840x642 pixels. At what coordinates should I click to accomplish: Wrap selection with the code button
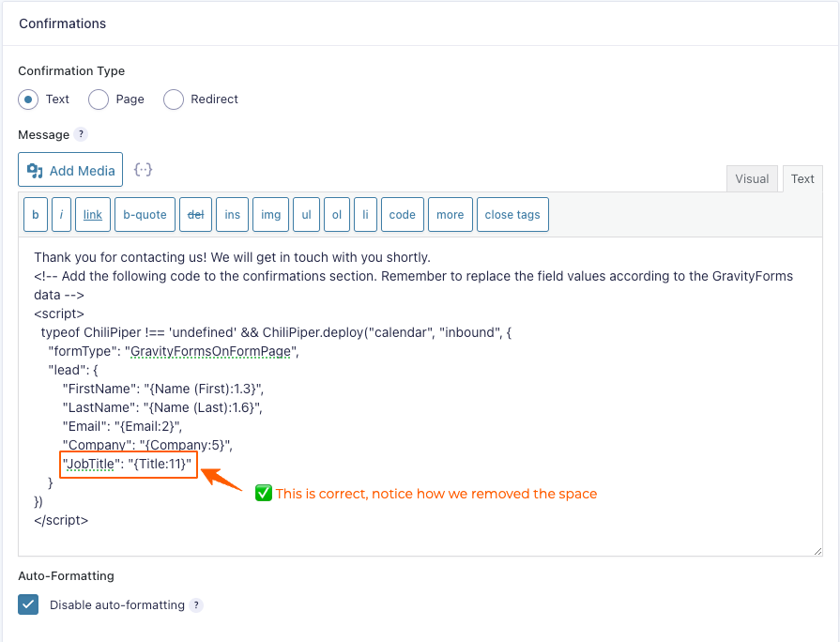click(403, 214)
